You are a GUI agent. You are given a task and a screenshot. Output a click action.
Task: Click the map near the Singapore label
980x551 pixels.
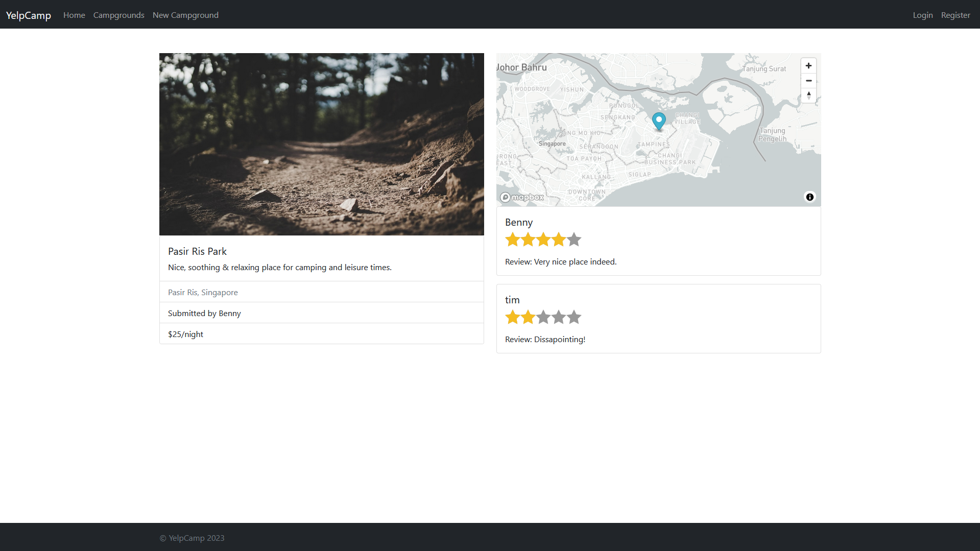pos(552,143)
